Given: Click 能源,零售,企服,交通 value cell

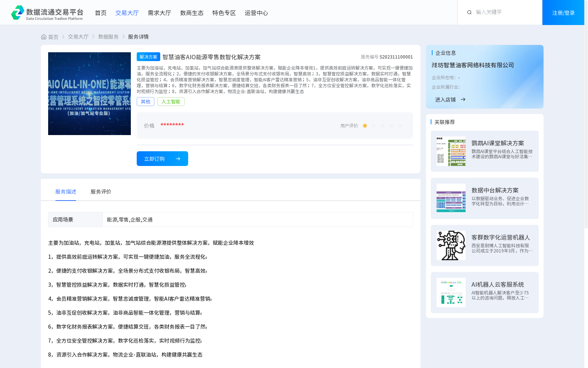Looking at the screenshot, I should pyautogui.click(x=258, y=219).
